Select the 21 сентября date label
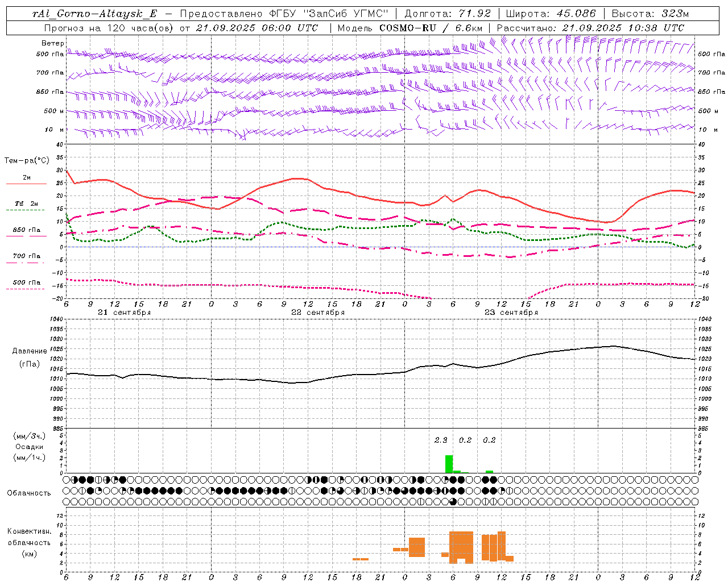728x582 pixels. pos(124,313)
